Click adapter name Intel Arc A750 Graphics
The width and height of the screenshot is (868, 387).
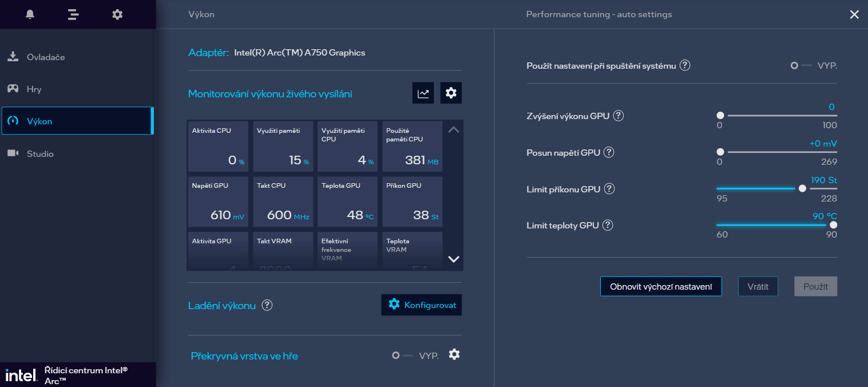300,53
